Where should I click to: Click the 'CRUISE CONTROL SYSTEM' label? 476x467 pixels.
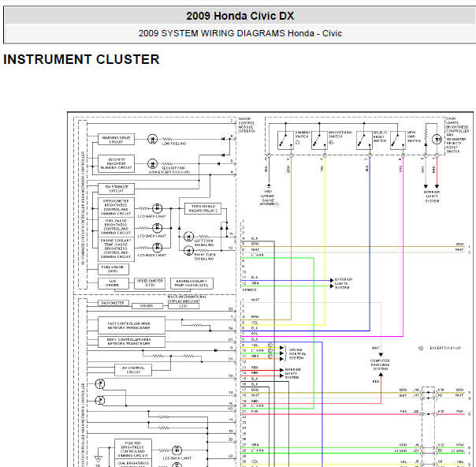[298, 354]
